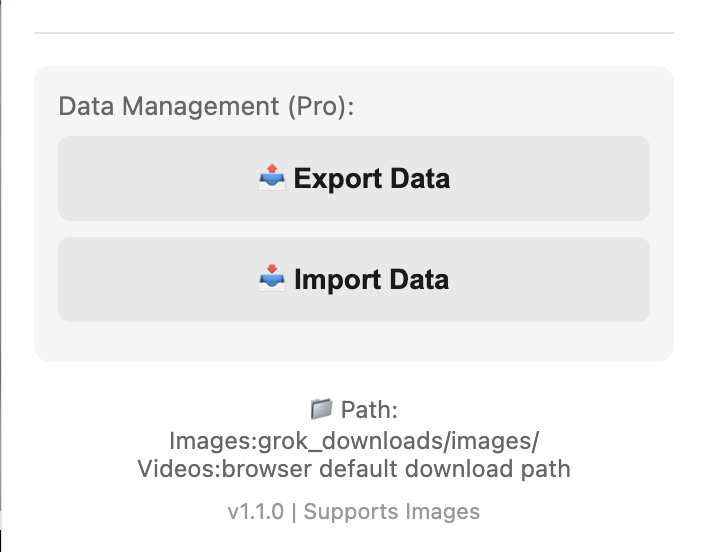The image size is (702, 552).
Task: Click the horizontal divider line at the top
Action: (x=354, y=33)
